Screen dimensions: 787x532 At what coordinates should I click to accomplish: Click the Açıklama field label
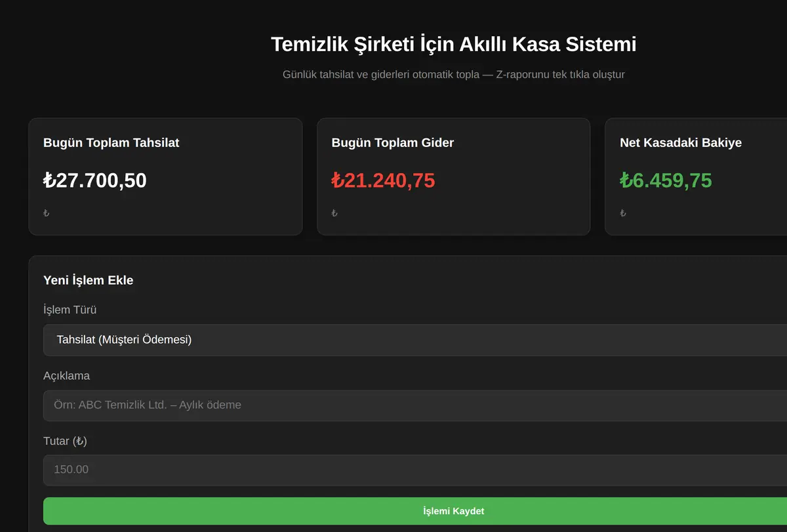tap(66, 376)
